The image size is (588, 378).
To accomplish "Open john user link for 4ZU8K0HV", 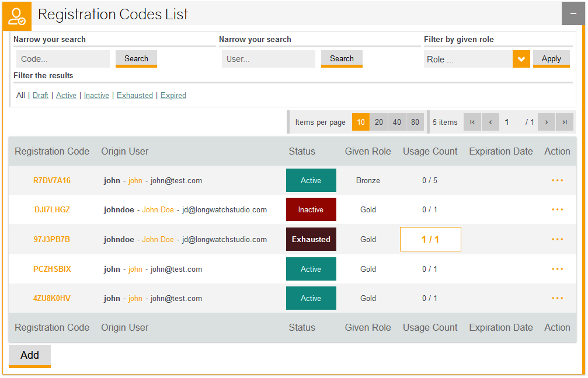I will tap(135, 299).
